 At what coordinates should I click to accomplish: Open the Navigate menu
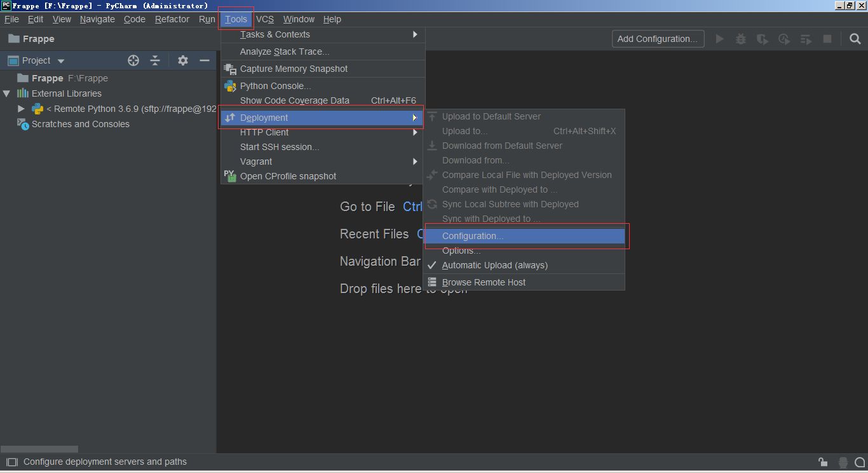pyautogui.click(x=97, y=19)
